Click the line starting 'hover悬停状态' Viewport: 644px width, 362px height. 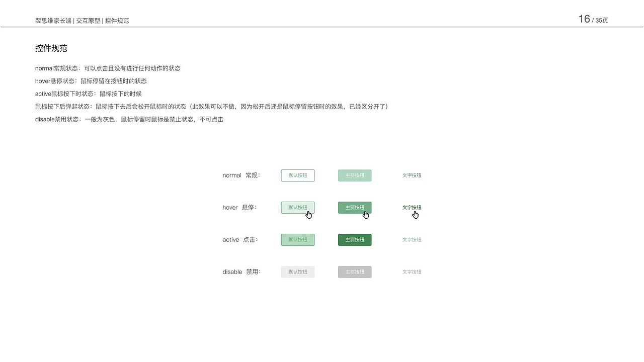click(x=91, y=81)
